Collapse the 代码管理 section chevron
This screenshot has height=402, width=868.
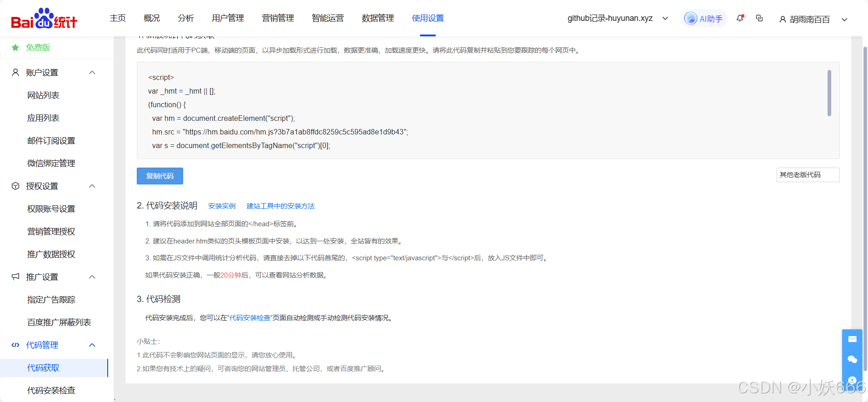pos(92,345)
